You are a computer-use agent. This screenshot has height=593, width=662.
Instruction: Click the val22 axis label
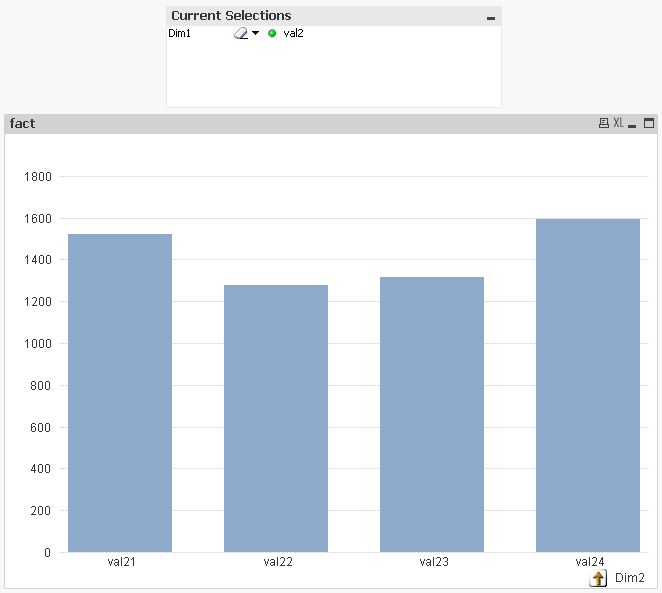[x=278, y=562]
